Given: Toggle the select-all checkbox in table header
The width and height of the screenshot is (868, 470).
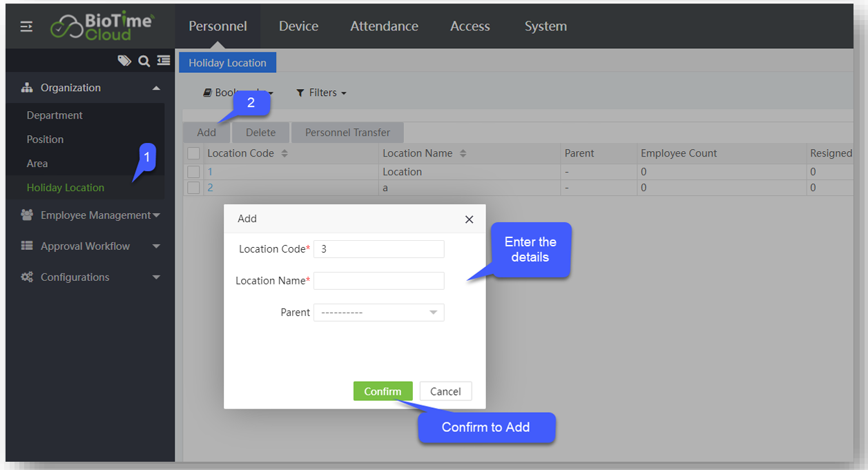Looking at the screenshot, I should click(x=194, y=153).
